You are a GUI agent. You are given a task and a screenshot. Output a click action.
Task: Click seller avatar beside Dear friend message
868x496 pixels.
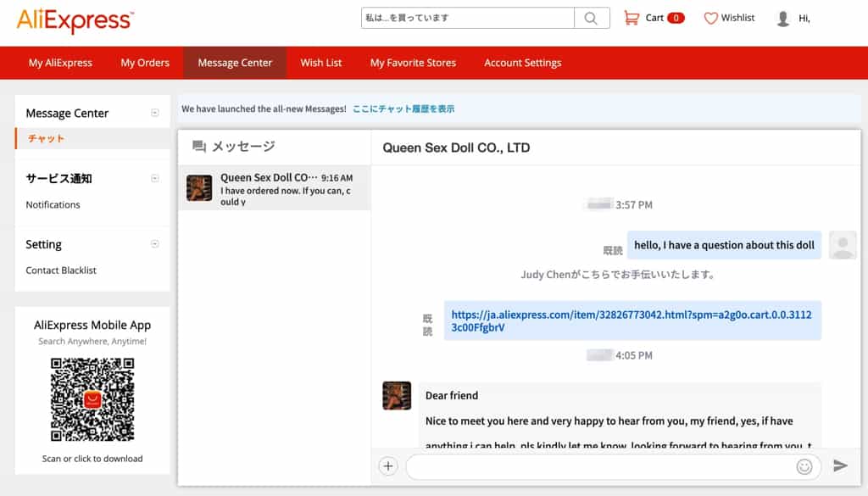pyautogui.click(x=397, y=395)
